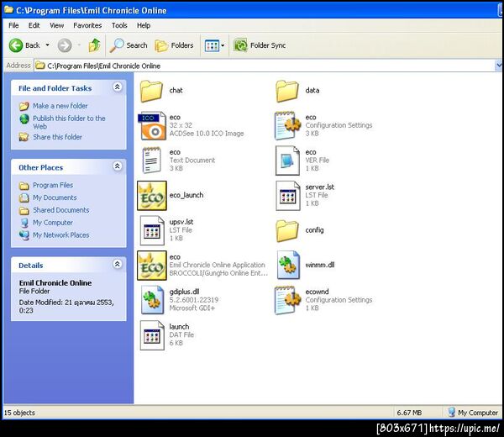Select the winmm.dll file icon

(288, 266)
